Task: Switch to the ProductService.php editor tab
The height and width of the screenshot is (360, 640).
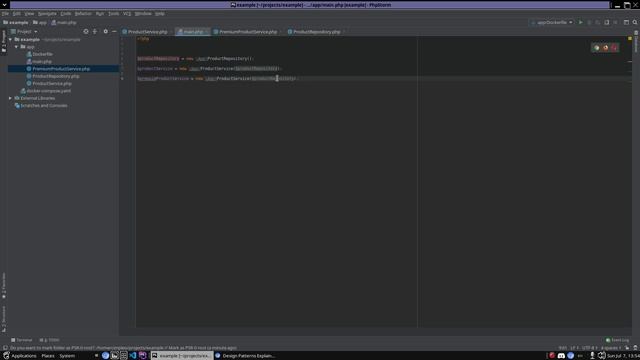Action: (x=147, y=31)
